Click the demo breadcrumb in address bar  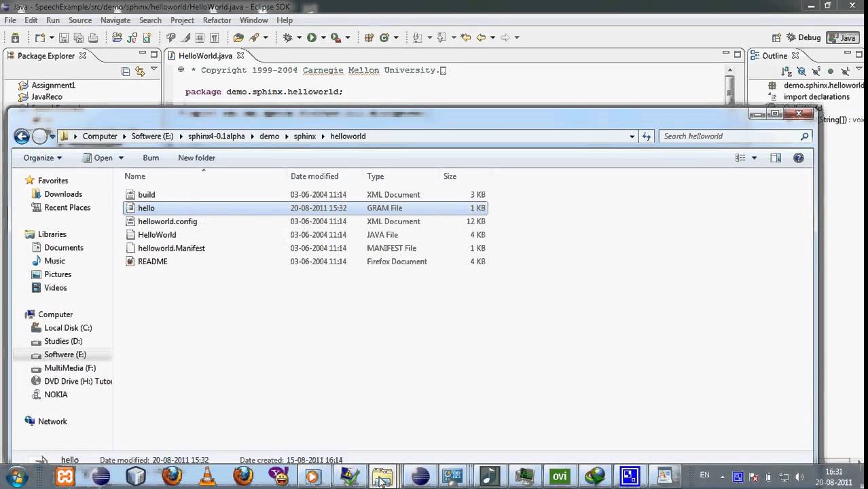[x=269, y=137]
